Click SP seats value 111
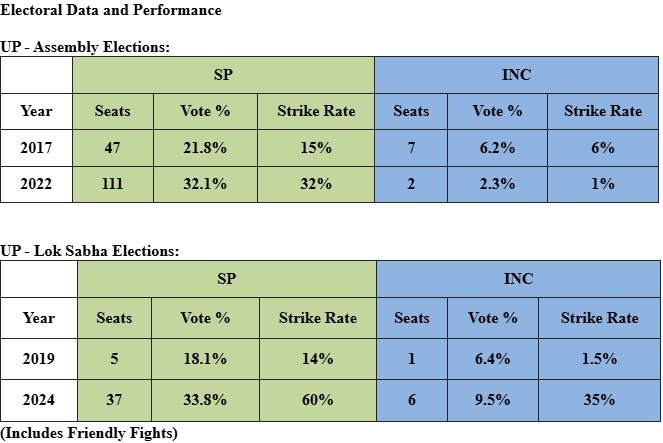The image size is (663, 443). tap(113, 184)
